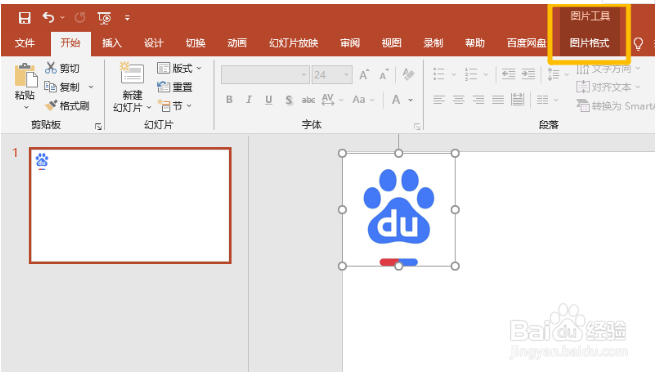This screenshot has height=375, width=665.
Task: Toggle Center alignment icon
Action: (458, 100)
